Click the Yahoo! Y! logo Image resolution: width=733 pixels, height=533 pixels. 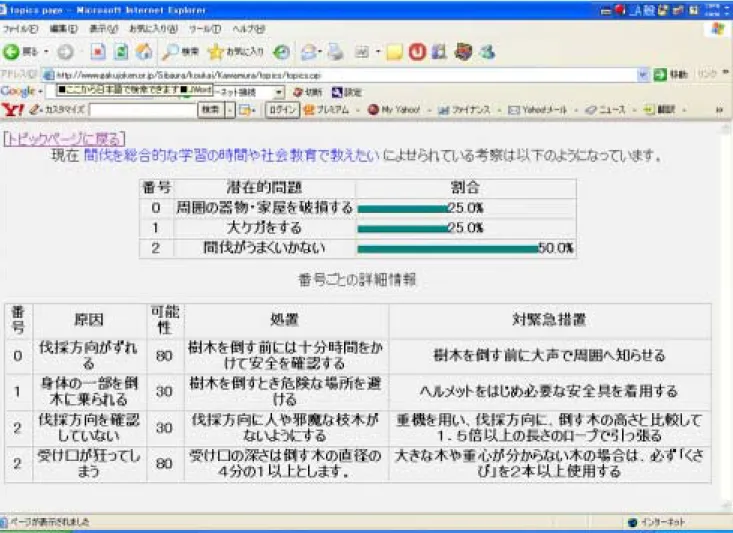12,110
